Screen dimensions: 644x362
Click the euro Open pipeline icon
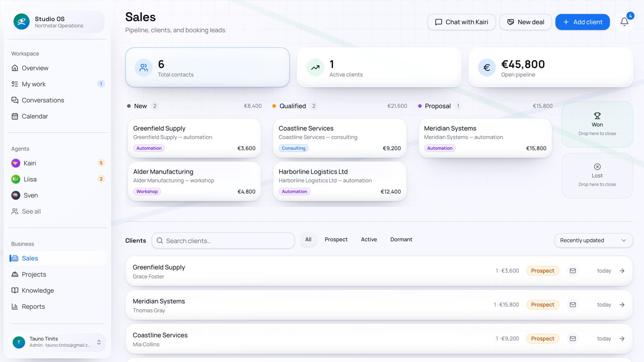(487, 67)
